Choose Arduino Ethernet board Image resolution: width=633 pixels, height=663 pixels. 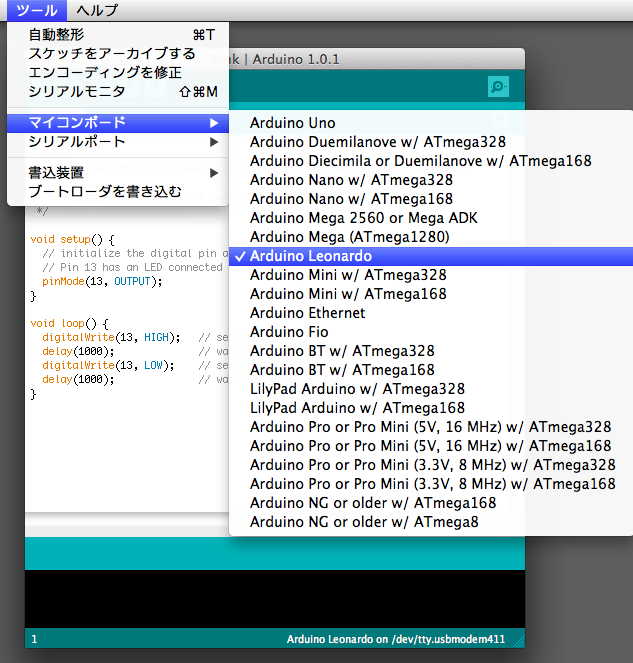click(x=431, y=313)
